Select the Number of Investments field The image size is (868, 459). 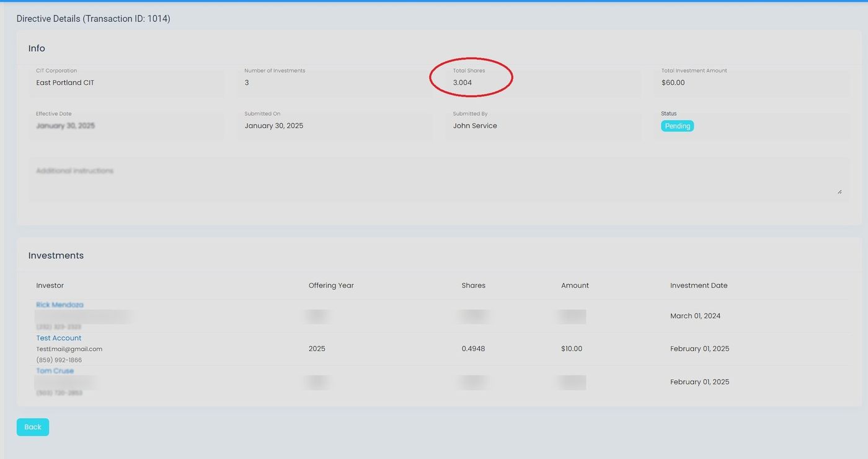point(335,82)
